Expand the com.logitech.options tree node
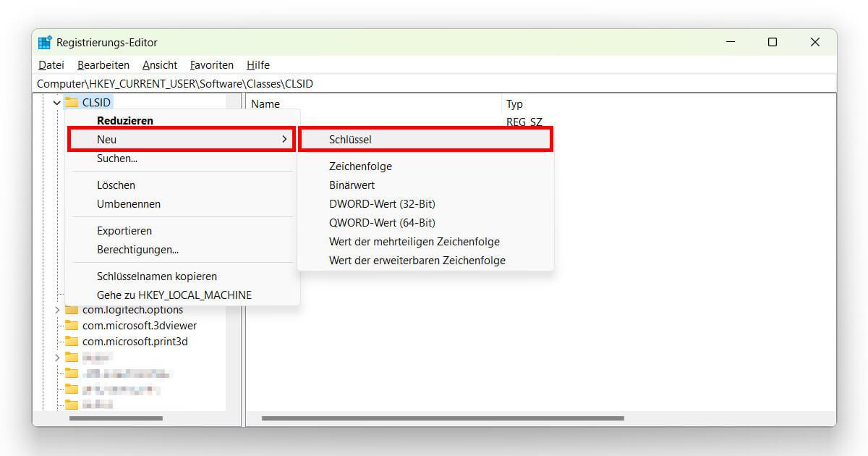 [x=59, y=309]
